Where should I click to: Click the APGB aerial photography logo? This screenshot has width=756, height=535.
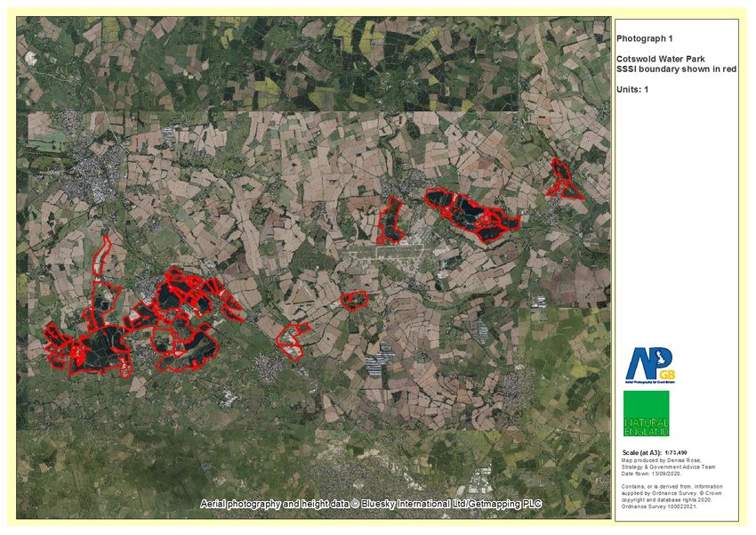[646, 363]
